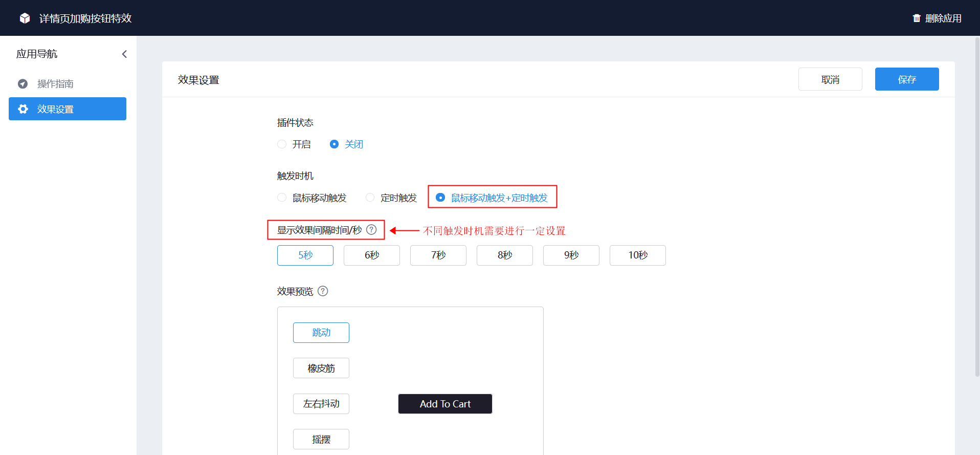Choose the 6秒 interval option
980x455 pixels.
pyautogui.click(x=372, y=255)
